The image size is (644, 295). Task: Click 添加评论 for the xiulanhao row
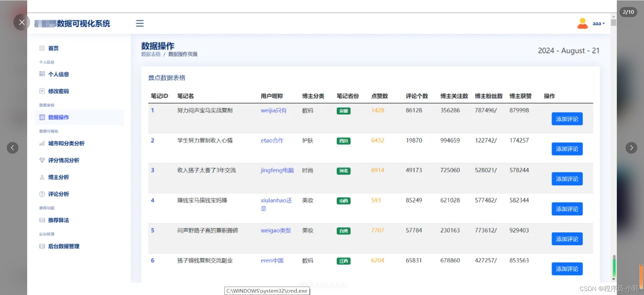pos(567,209)
